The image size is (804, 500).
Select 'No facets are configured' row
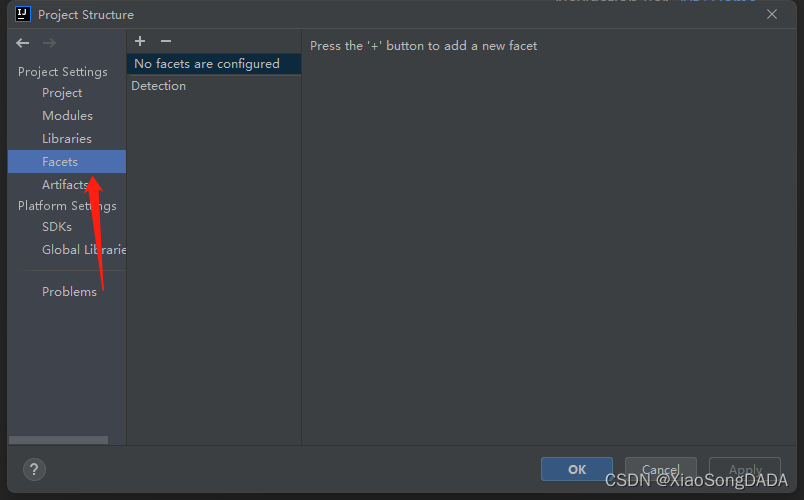tap(214, 64)
